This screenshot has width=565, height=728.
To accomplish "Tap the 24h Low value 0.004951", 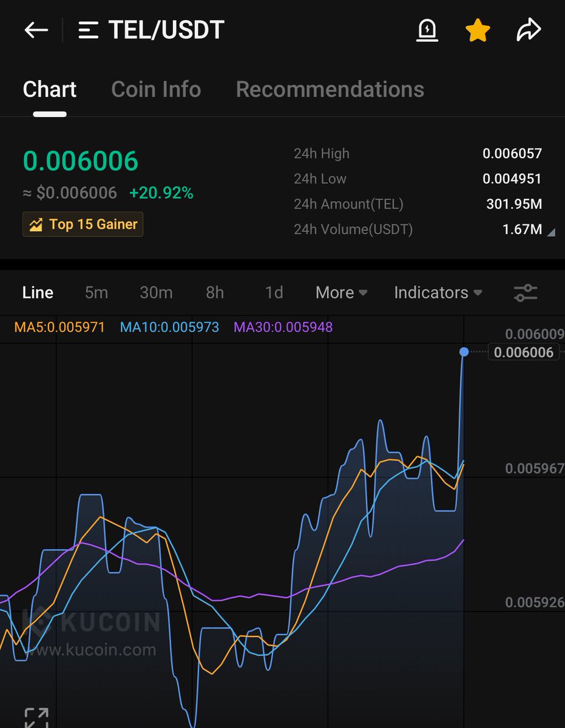I will pos(512,179).
